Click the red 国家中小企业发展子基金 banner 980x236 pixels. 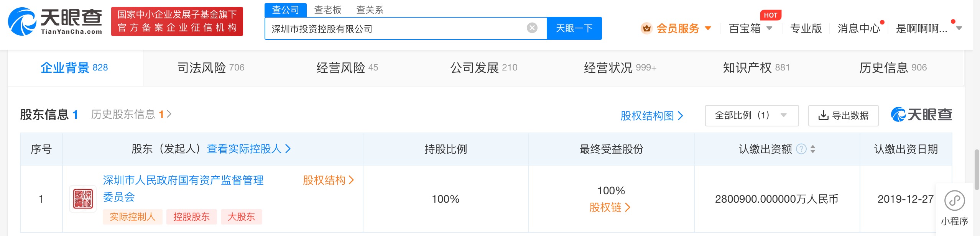pos(177,21)
